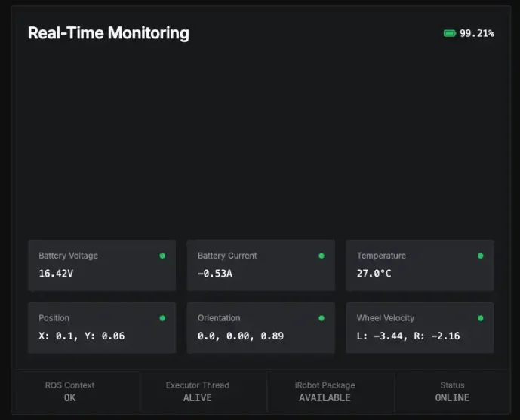
Task: Open the Battery Voltage 16.42V reading
Action: coord(57,273)
